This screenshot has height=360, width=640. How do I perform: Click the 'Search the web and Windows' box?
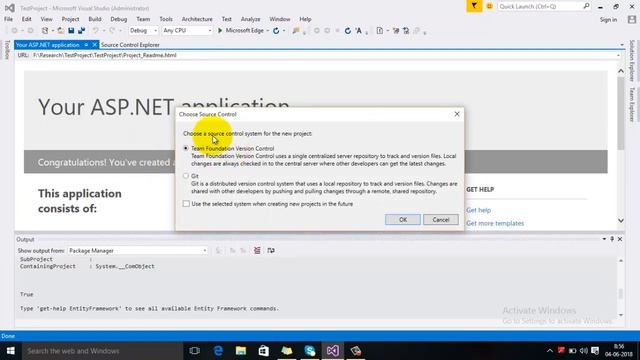(102, 351)
